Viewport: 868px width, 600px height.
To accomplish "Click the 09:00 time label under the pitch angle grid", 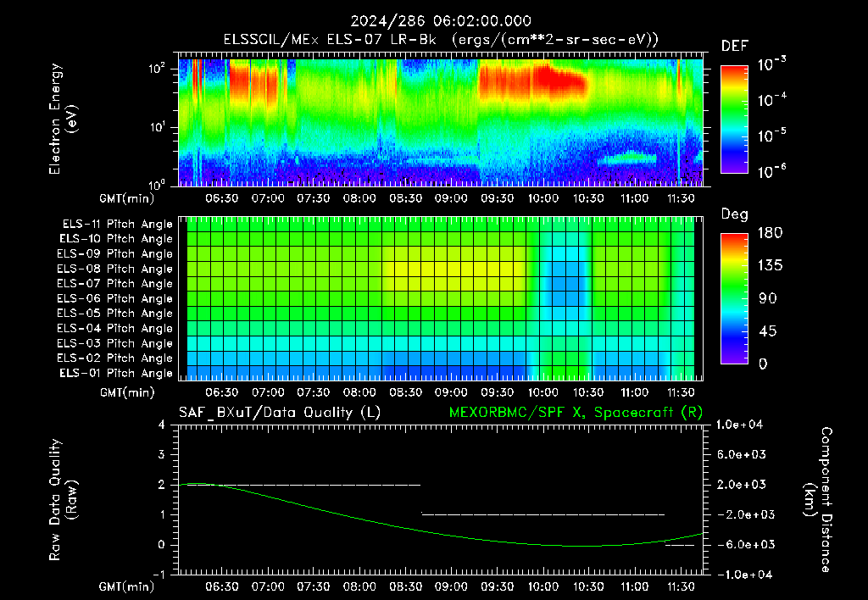I will pos(451,392).
